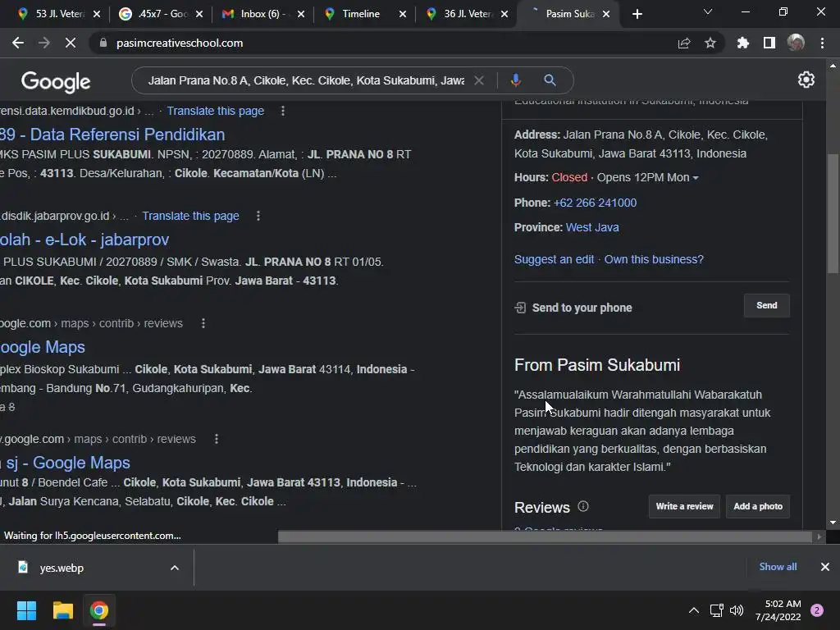
Task: Translate the disdik.jabarprov result page
Action: coord(190,216)
